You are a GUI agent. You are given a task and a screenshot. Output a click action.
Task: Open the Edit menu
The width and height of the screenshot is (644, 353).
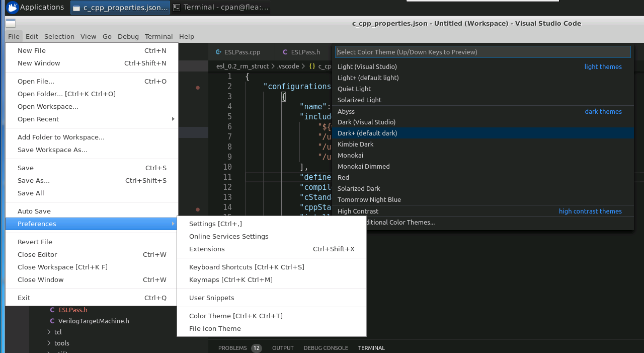click(32, 36)
